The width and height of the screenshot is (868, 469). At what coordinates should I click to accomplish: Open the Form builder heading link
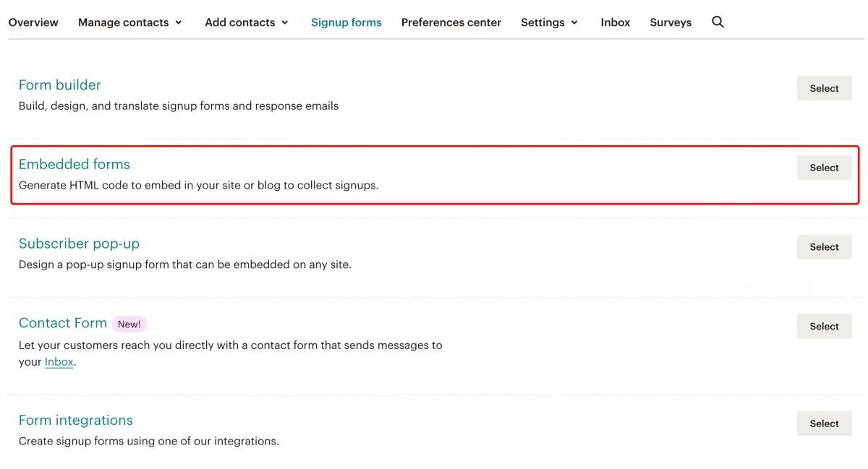(60, 85)
